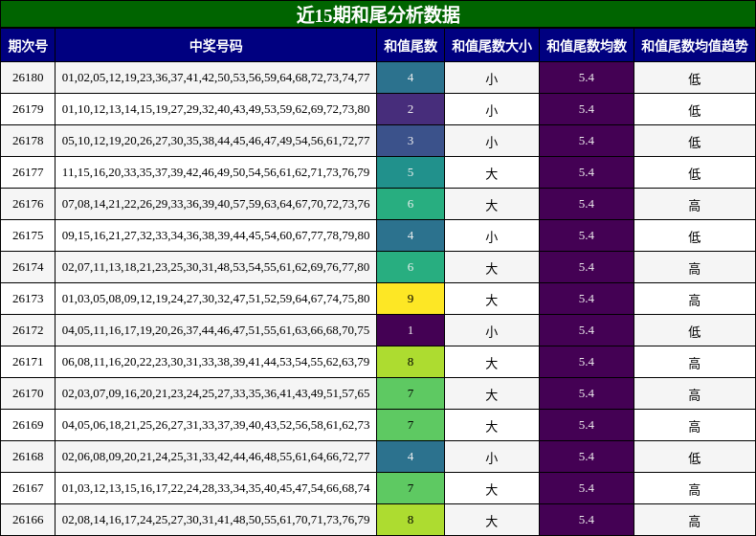Click the 5.4 average cell in row 26180
756x536 pixels.
tap(587, 78)
